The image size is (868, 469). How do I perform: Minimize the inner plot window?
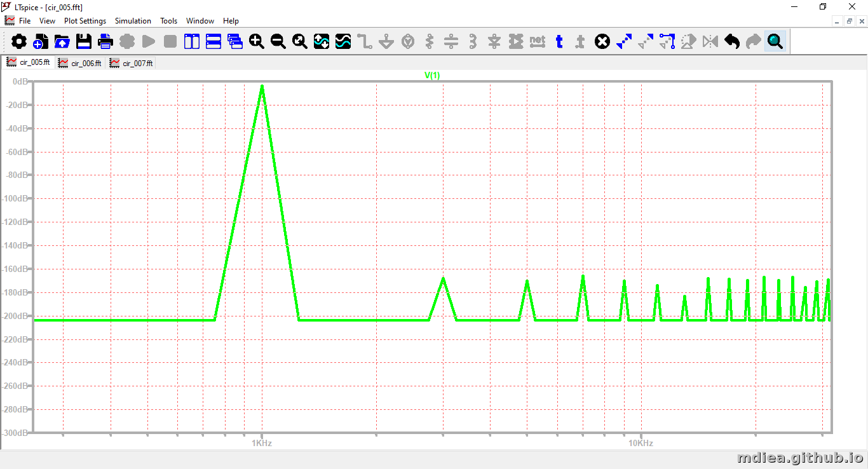837,21
